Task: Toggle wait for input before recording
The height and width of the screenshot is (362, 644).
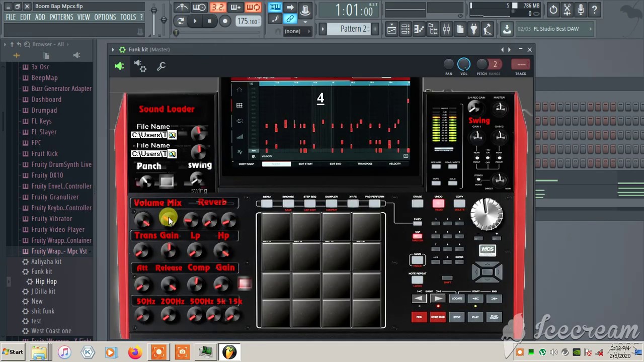Action: (x=199, y=7)
